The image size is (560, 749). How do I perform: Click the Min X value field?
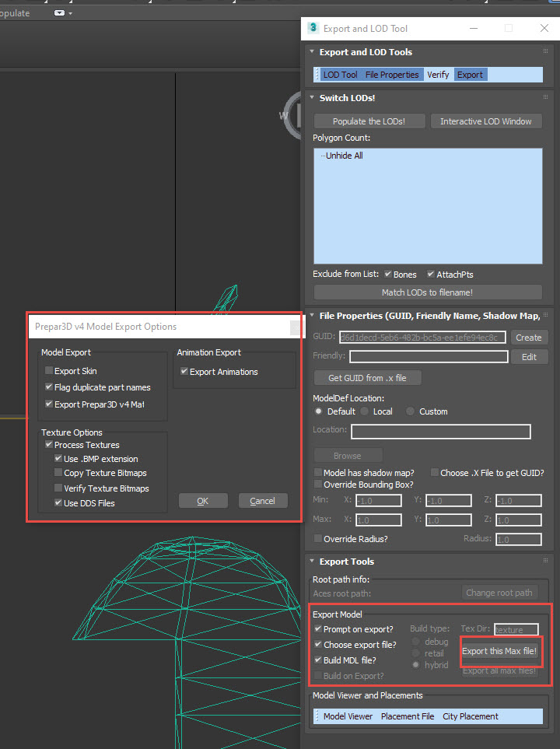point(379,501)
